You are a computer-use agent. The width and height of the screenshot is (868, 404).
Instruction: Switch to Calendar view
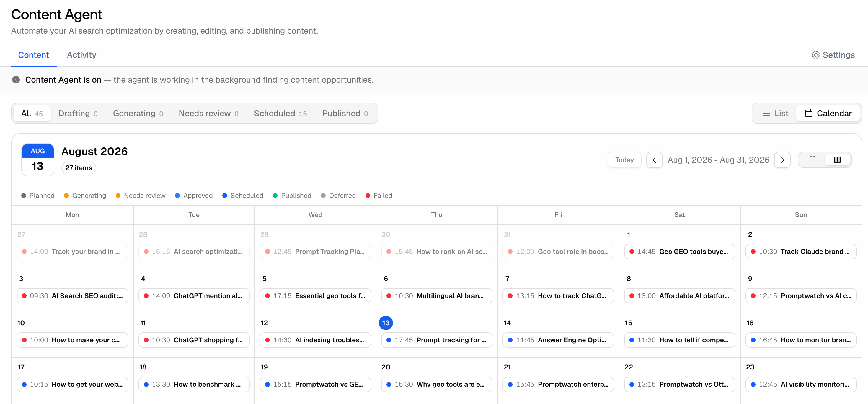coord(828,114)
